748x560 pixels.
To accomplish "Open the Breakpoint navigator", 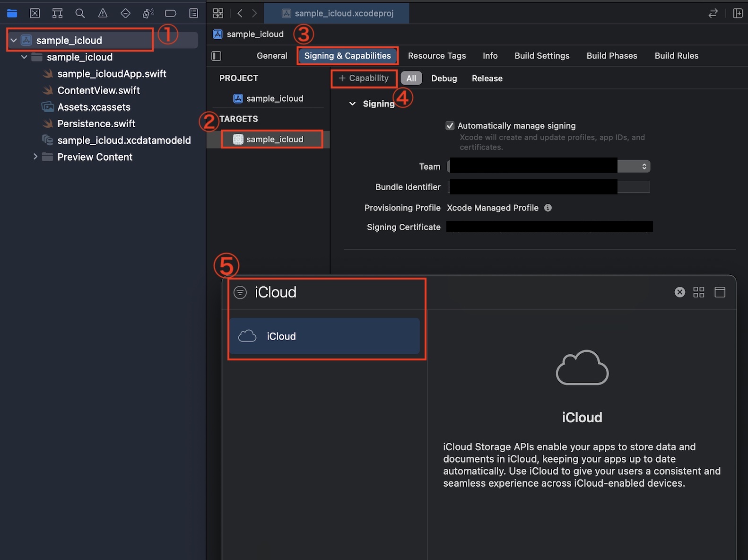I will [x=171, y=13].
